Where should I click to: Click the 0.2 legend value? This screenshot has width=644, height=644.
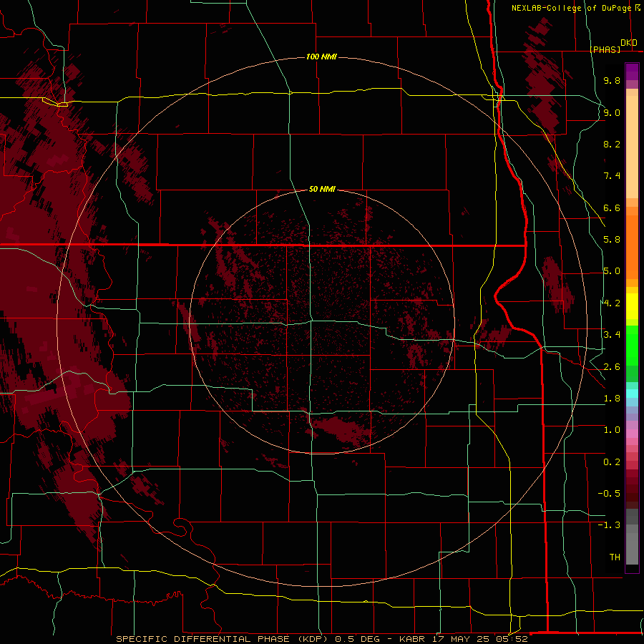coord(612,462)
